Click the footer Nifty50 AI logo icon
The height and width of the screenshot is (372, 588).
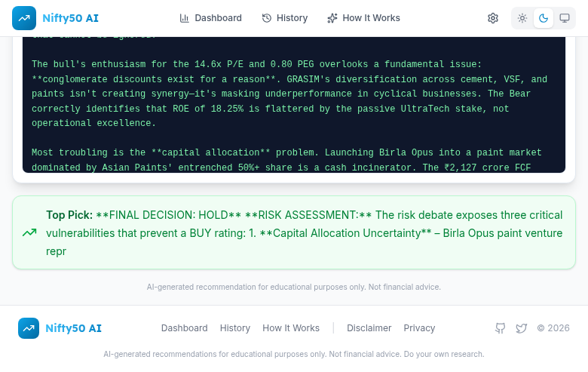click(x=29, y=328)
